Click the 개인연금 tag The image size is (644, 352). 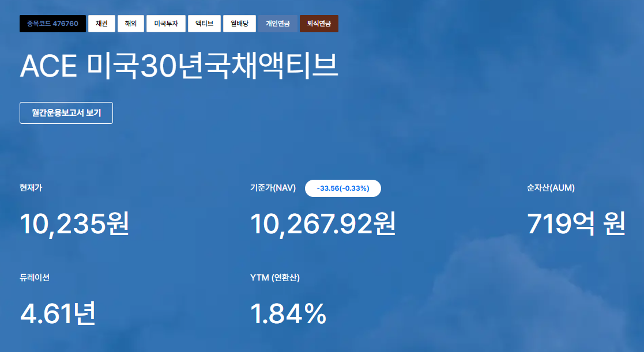coord(278,24)
